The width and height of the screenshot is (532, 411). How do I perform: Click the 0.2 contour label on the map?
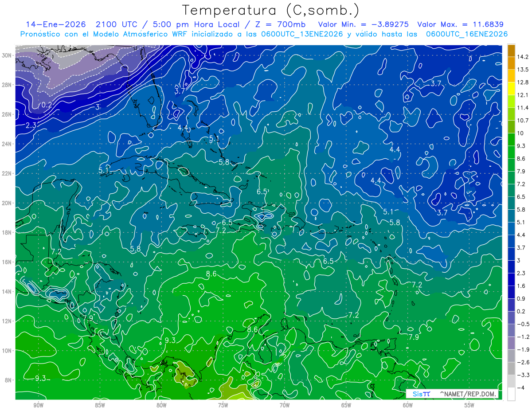click(x=47, y=105)
